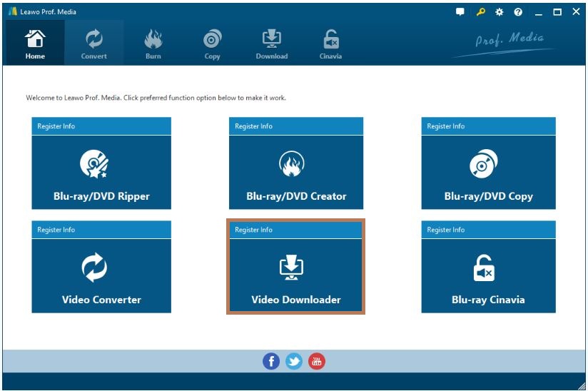Maximize the Leawo Prof. Media window
The image size is (588, 391).
[557, 12]
